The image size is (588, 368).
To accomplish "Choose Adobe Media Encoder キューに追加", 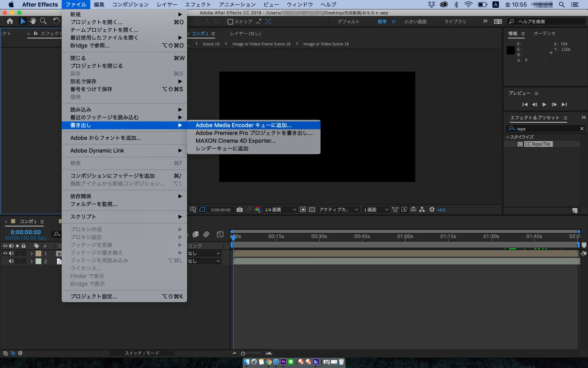I will (x=254, y=125).
